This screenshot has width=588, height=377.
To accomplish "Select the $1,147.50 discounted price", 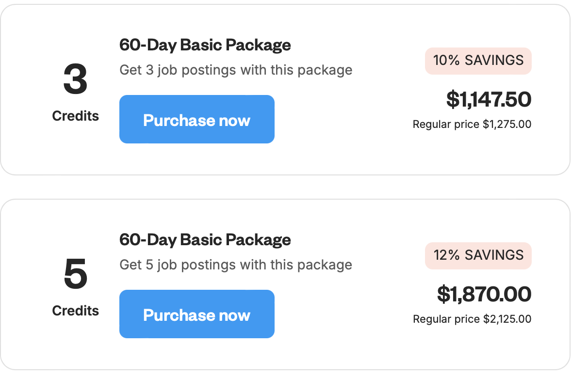I will click(x=489, y=99).
